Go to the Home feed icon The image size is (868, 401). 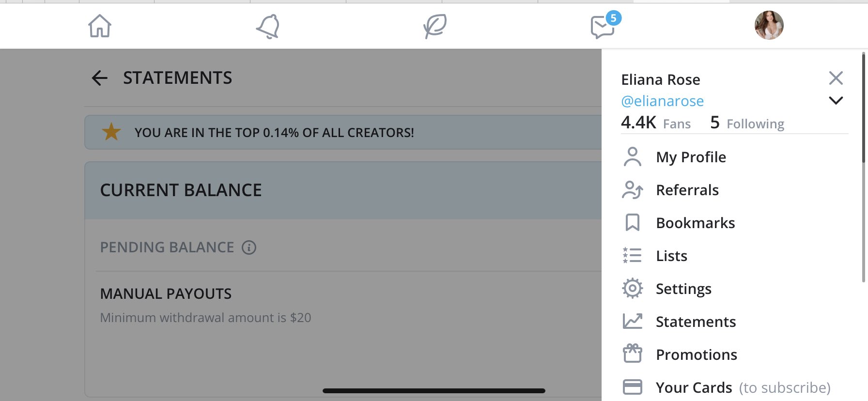pos(100,26)
